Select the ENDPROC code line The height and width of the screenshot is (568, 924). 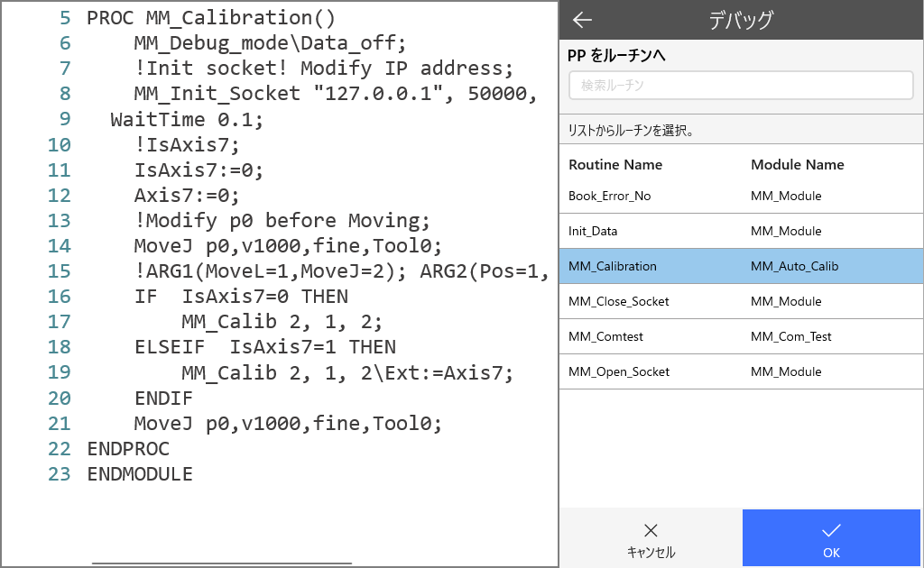(x=127, y=448)
